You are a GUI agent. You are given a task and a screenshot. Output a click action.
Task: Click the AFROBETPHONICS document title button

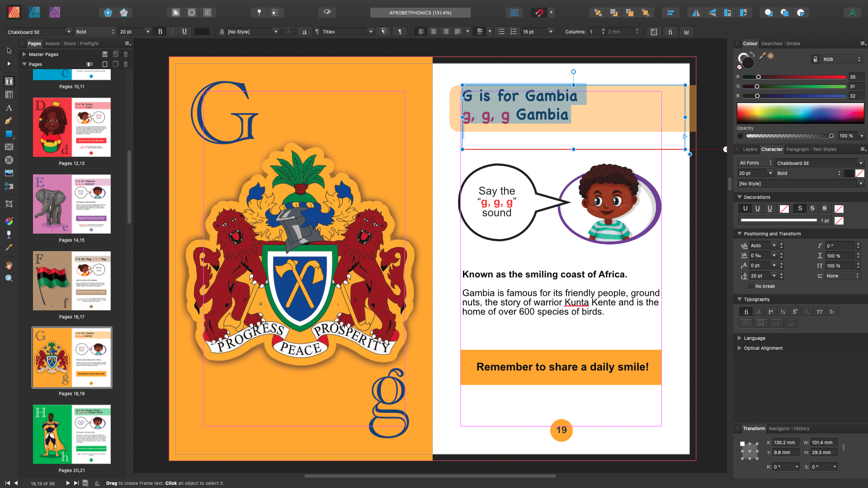[420, 13]
